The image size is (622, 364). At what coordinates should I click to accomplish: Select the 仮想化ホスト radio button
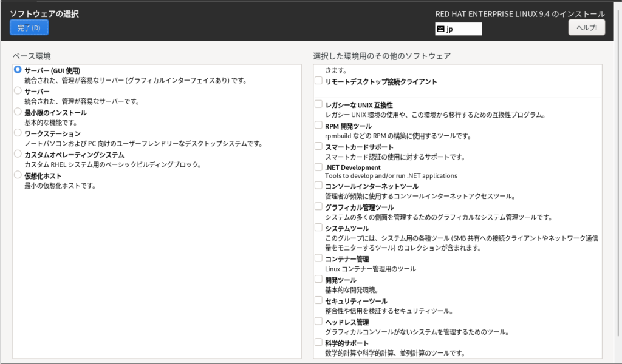[x=18, y=175]
